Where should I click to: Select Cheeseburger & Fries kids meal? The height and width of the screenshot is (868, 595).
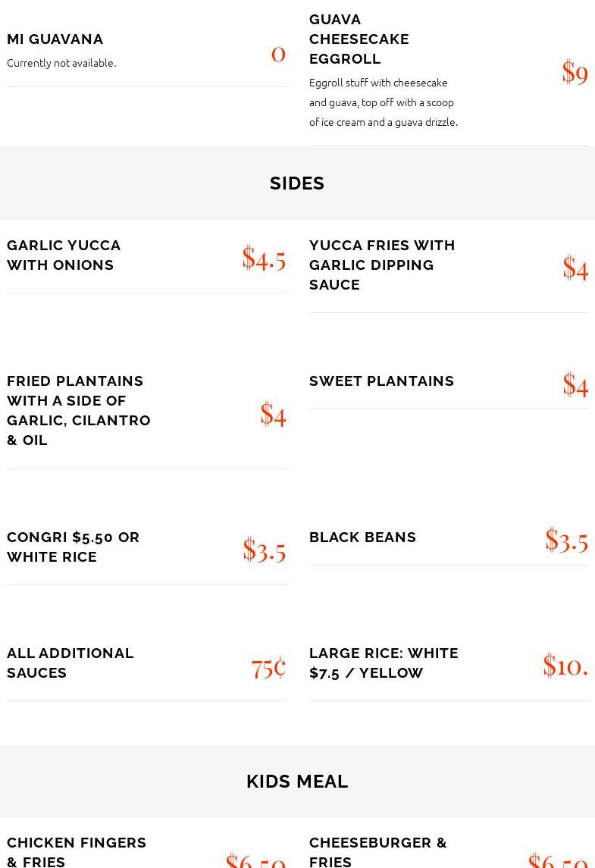click(377, 851)
